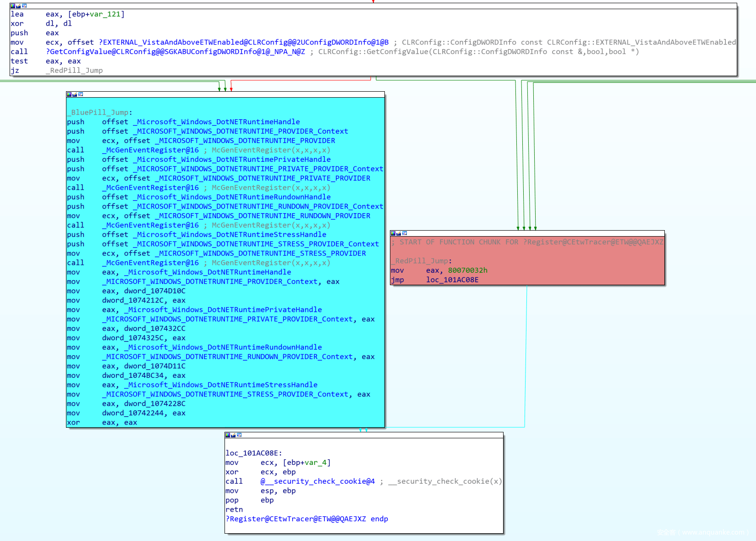
Task: Select ?Register@CEtwTracer@ETW@@QAEJXZ endp line
Action: (x=307, y=519)
